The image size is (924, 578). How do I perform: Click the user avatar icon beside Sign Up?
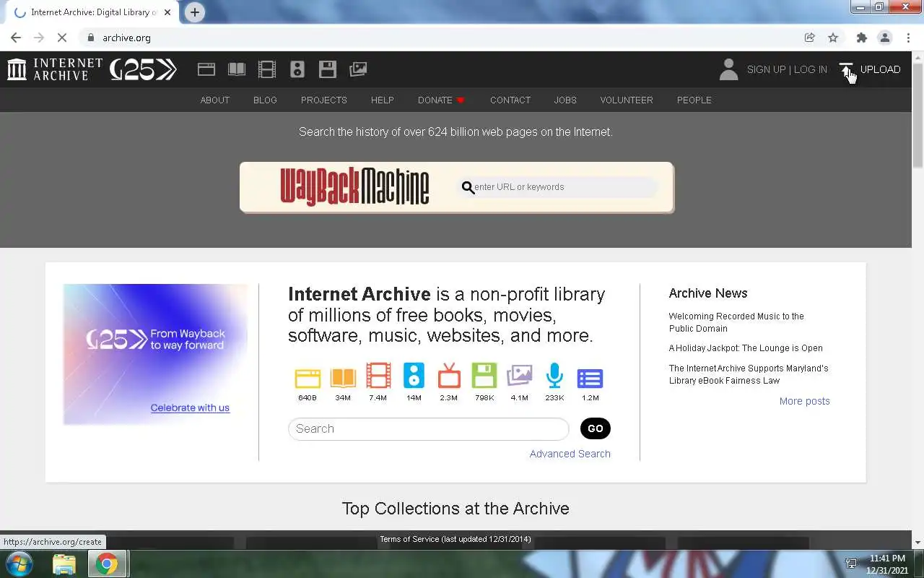[x=729, y=69]
